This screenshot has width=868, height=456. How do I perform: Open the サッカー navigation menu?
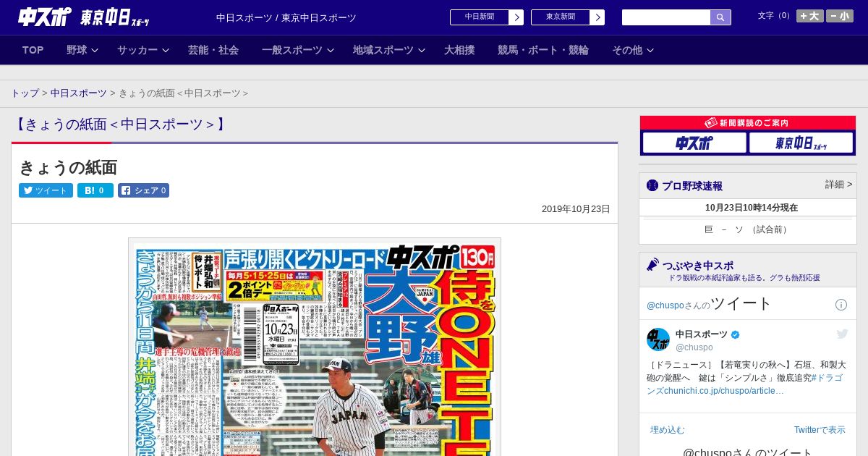[137, 50]
